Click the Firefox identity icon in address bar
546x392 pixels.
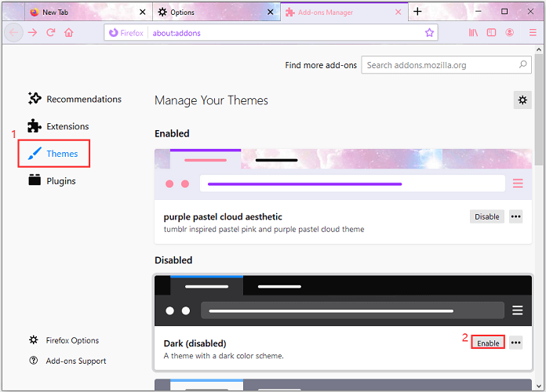(x=114, y=33)
